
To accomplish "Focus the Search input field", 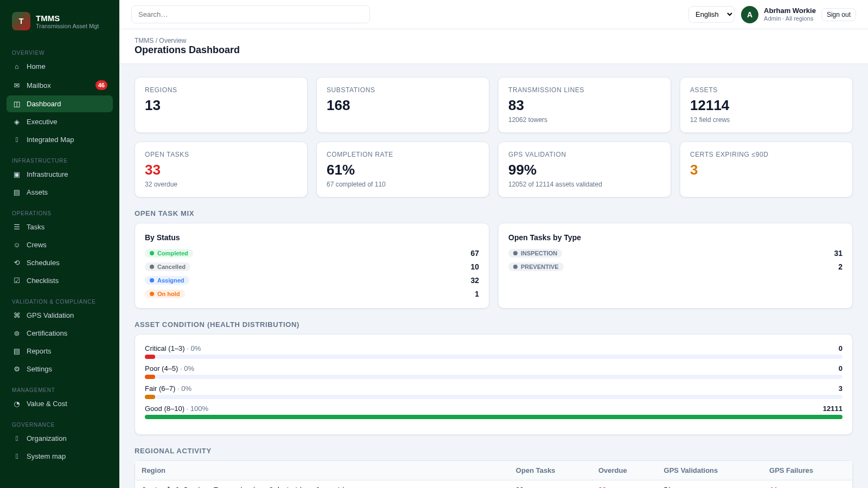I will [x=251, y=15].
